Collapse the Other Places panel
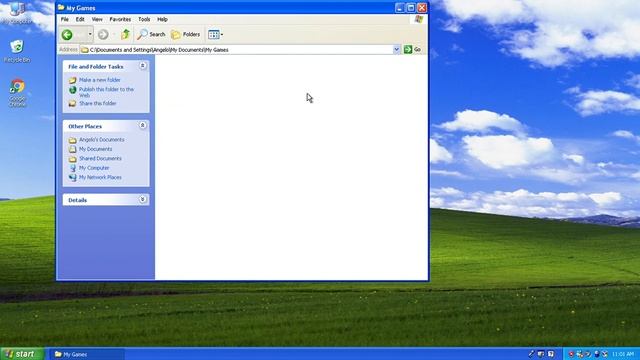 (142, 125)
